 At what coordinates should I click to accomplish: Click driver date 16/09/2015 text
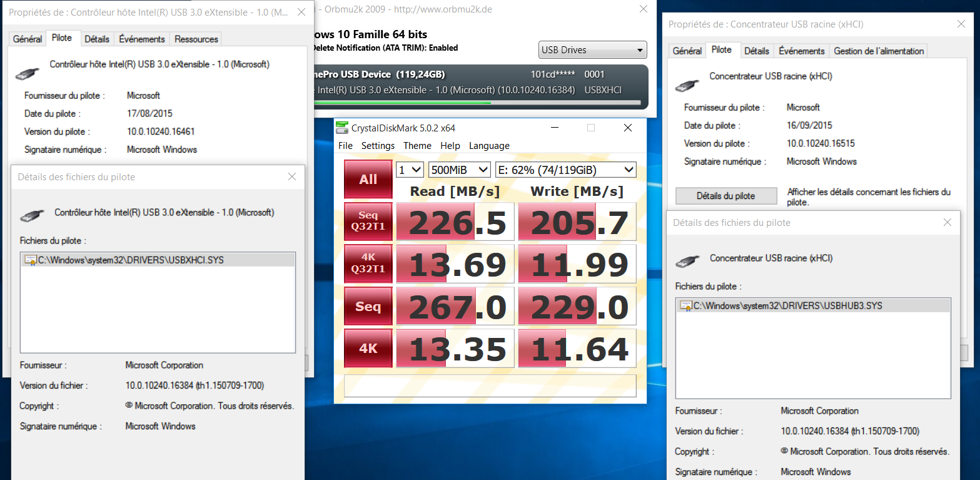(809, 126)
